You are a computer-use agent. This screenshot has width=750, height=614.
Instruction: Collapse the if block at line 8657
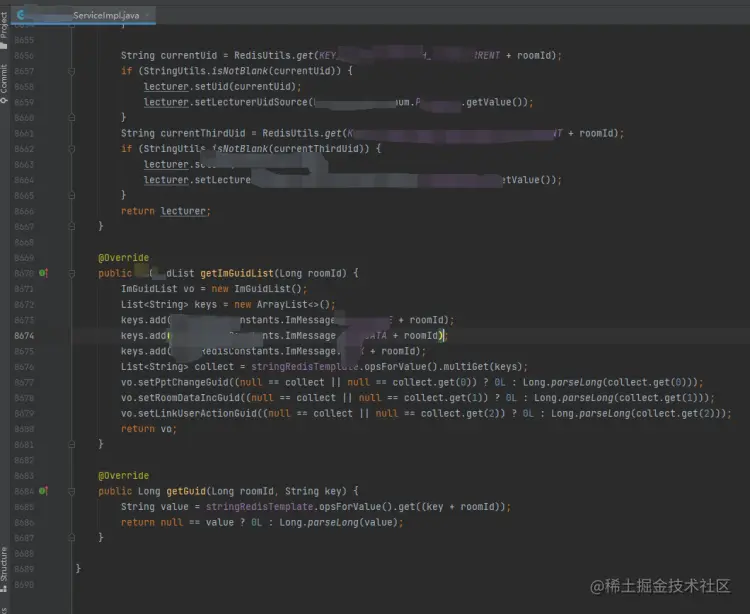(x=72, y=71)
